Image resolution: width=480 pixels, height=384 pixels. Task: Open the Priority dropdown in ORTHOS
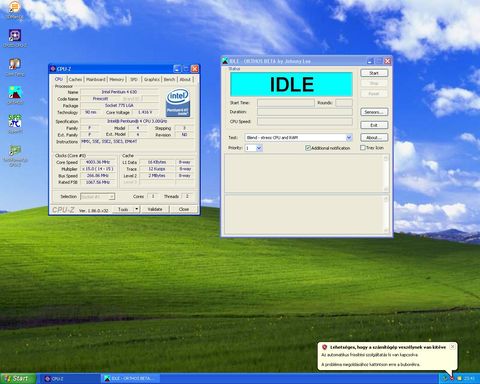click(x=259, y=148)
